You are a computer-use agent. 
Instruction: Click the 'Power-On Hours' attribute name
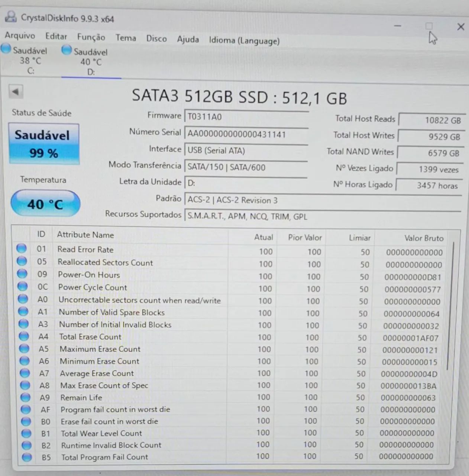point(89,275)
